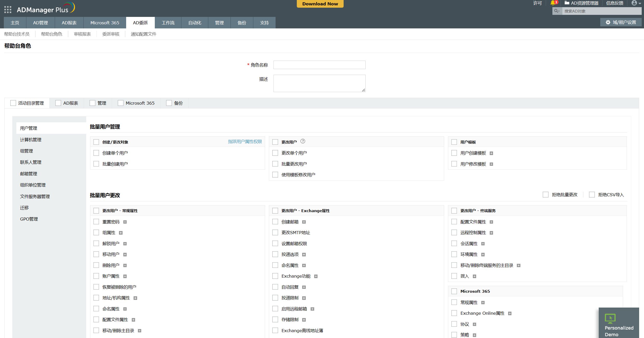Click the notification bell icon
The width and height of the screenshot is (644, 338).
[553, 3]
